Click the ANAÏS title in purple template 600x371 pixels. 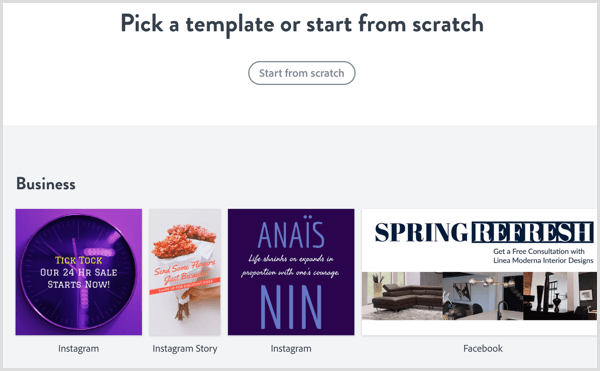click(291, 235)
